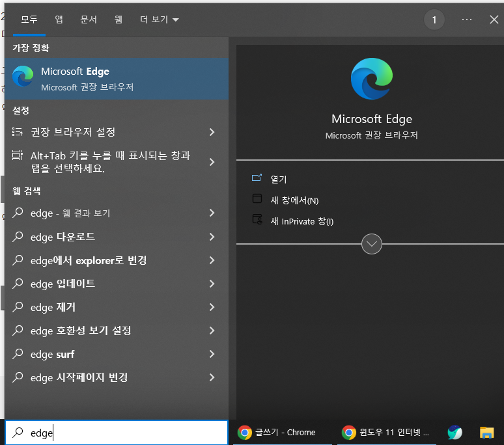Viewport: 504px width, 445px height.
Task: Open the bird-logo app in taskbar
Action: [455, 433]
